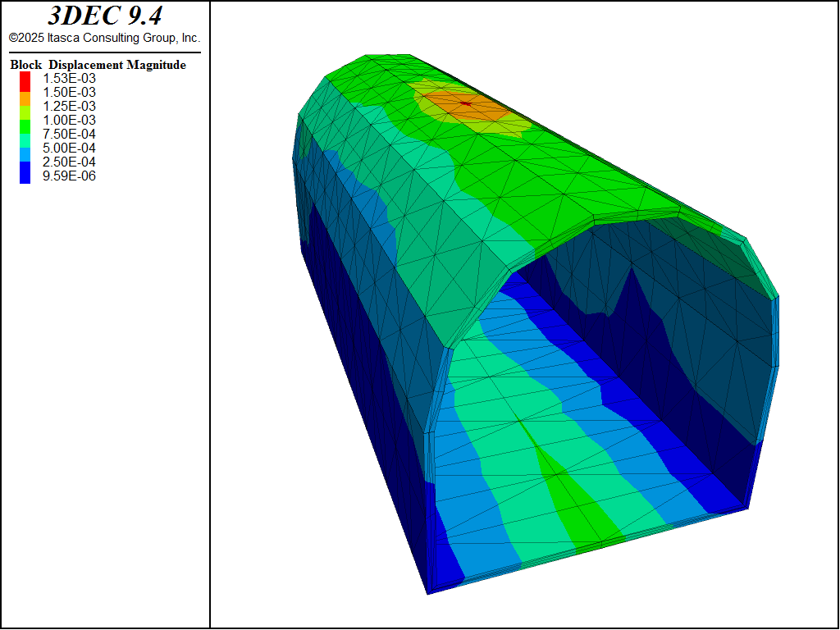Click the 5.00E-04 legend value label
The image size is (840, 630).
click(69, 148)
